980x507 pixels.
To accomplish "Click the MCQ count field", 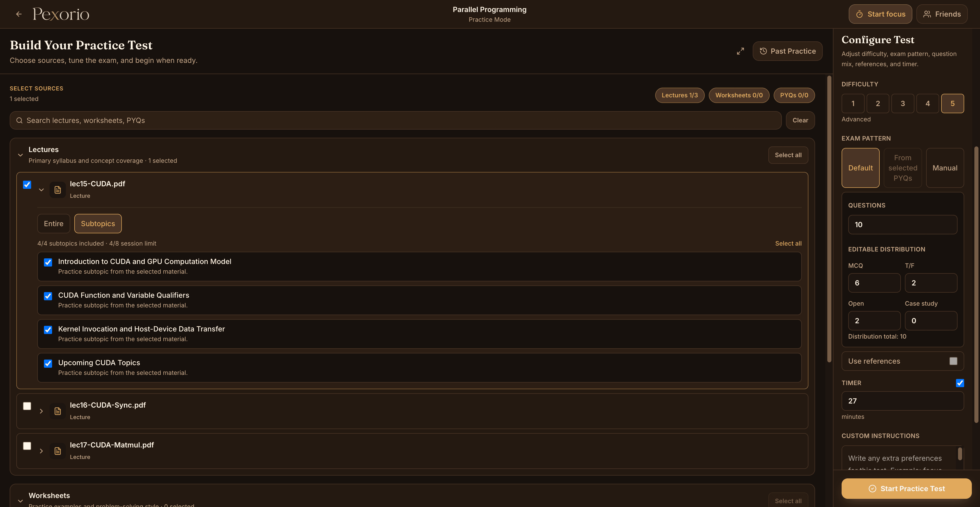I will pyautogui.click(x=874, y=283).
